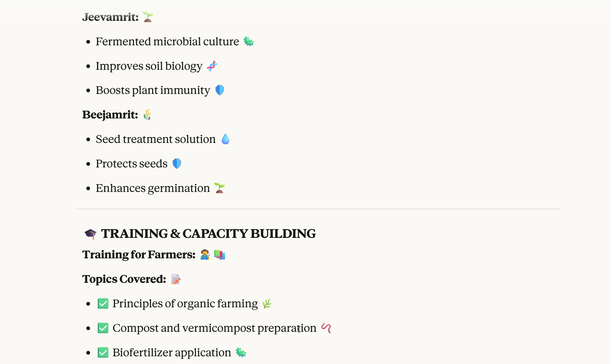The height and width of the screenshot is (364, 611).
Task: Click the TRAINING & CAPACITY BUILDING heading
Action: click(208, 234)
